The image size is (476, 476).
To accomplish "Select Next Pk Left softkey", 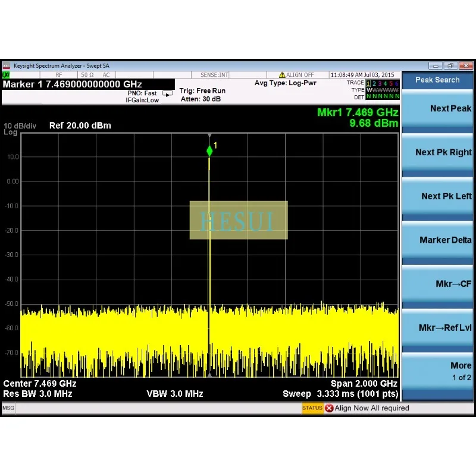I will click(437, 196).
